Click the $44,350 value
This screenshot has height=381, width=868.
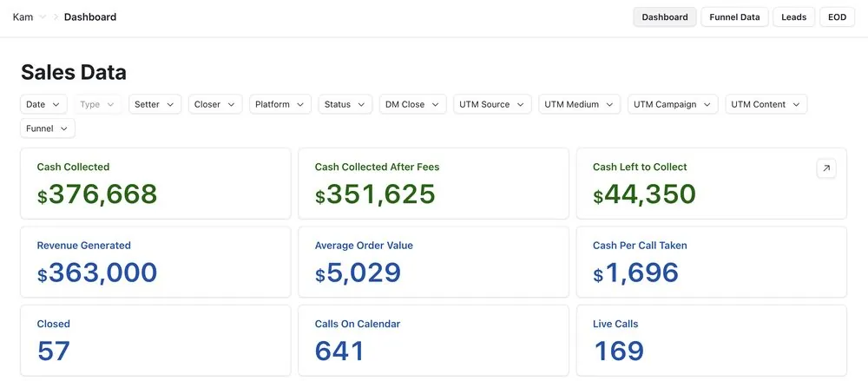(x=644, y=194)
